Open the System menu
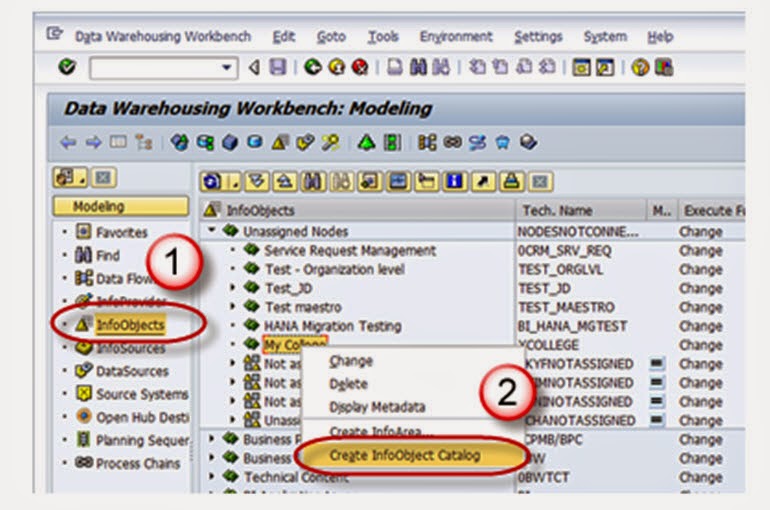The image size is (770, 510). click(x=605, y=36)
